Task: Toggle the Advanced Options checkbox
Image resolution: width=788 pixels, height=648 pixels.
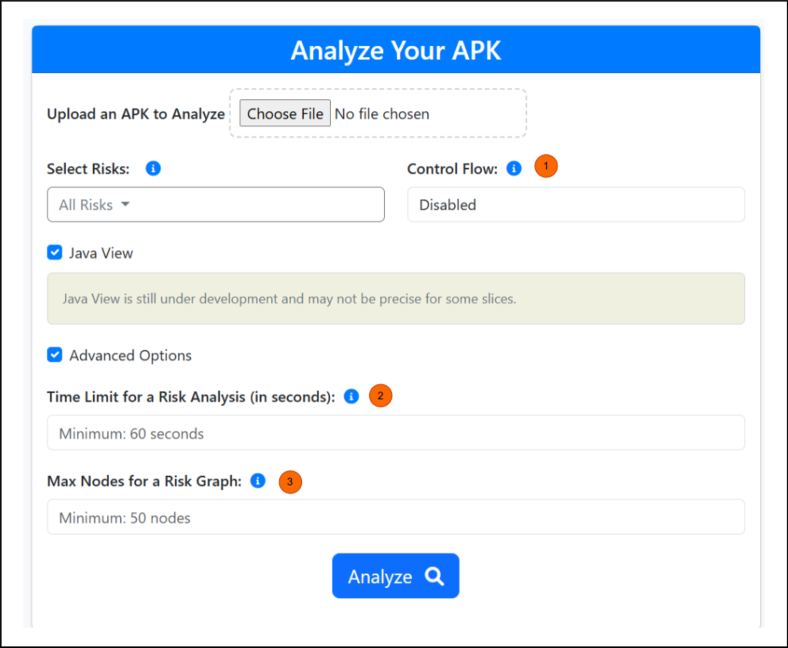Action: [55, 355]
